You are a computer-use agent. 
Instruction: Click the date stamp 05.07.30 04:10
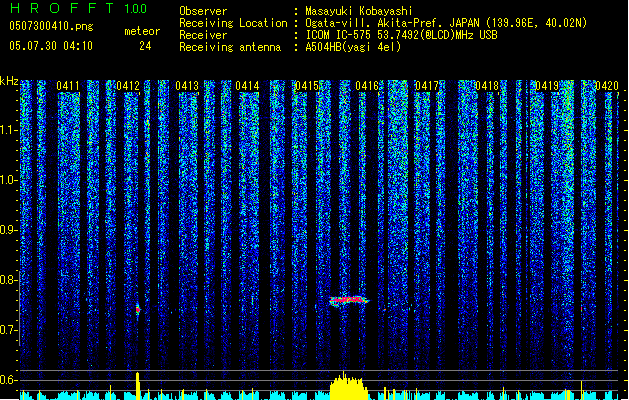[x=51, y=46]
